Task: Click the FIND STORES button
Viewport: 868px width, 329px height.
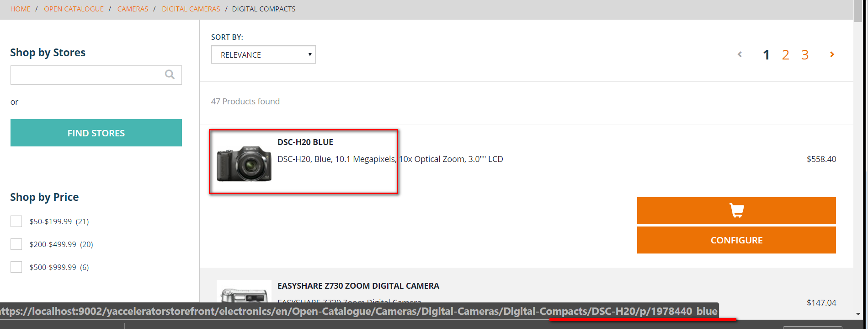Action: pos(96,133)
